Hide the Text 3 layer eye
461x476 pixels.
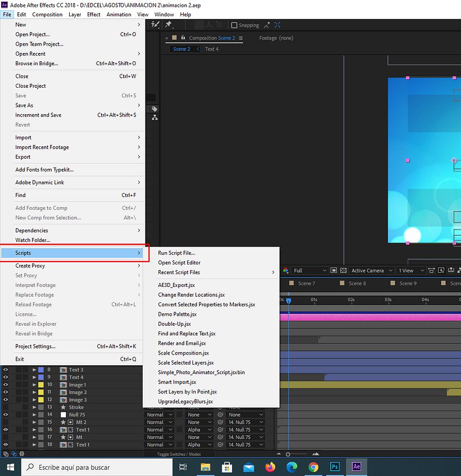pyautogui.click(x=6, y=370)
